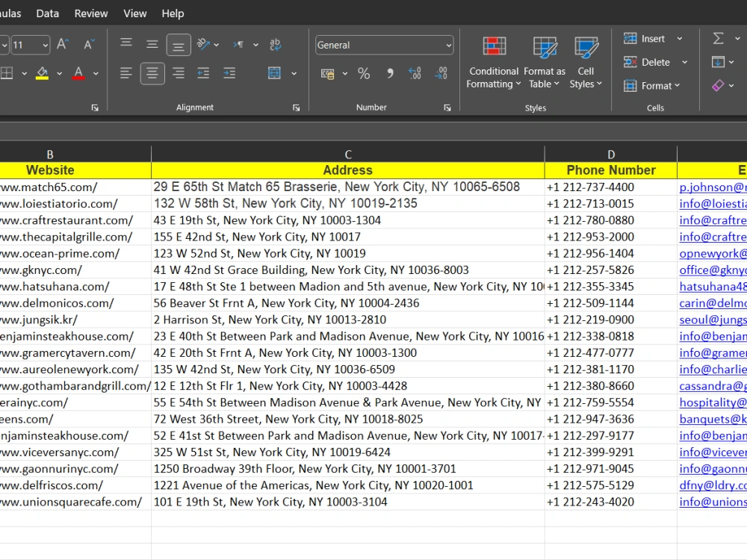This screenshot has height=560, width=747.
Task: Open hatsuhana48 email link
Action: [713, 287]
